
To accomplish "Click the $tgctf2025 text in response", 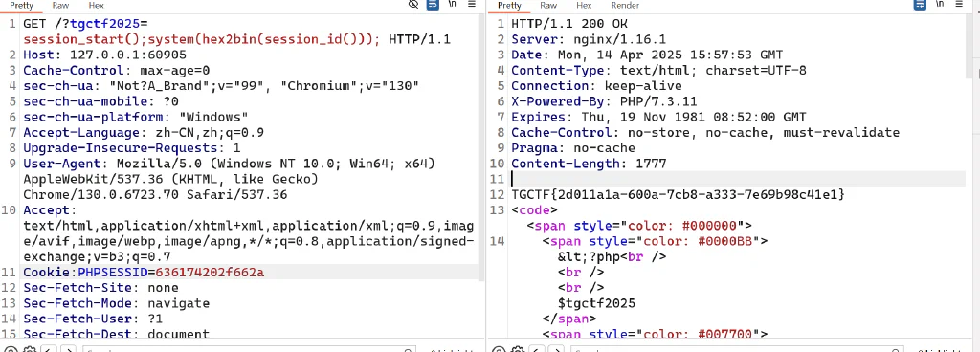I will pyautogui.click(x=597, y=303).
